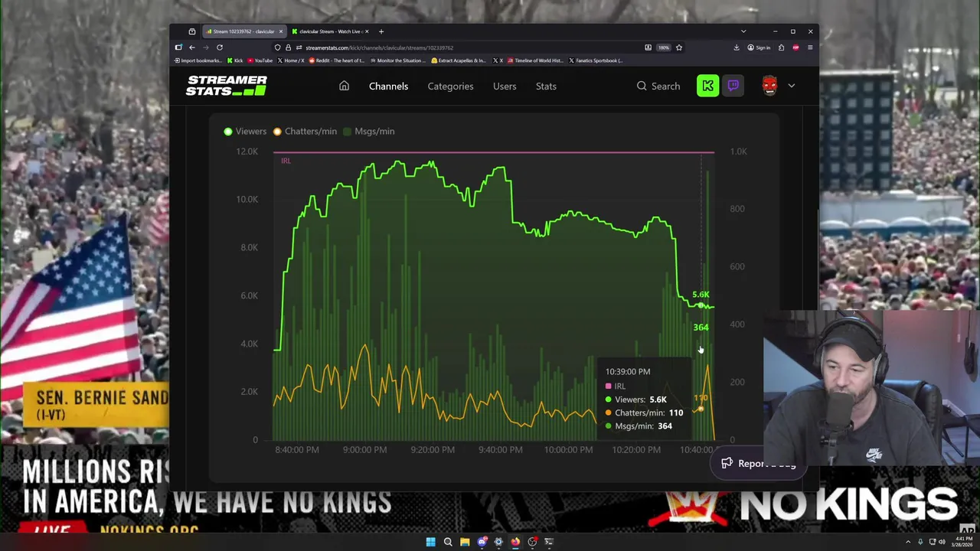Screen dimensions: 980x551
Task: Open Firefox from the taskbar
Action: click(x=515, y=542)
